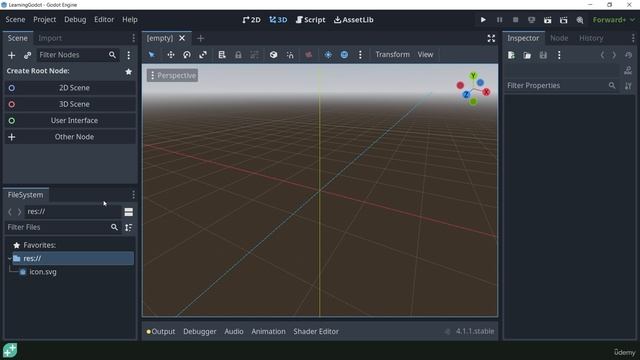Click the favorite root nodes star icon

(x=129, y=71)
